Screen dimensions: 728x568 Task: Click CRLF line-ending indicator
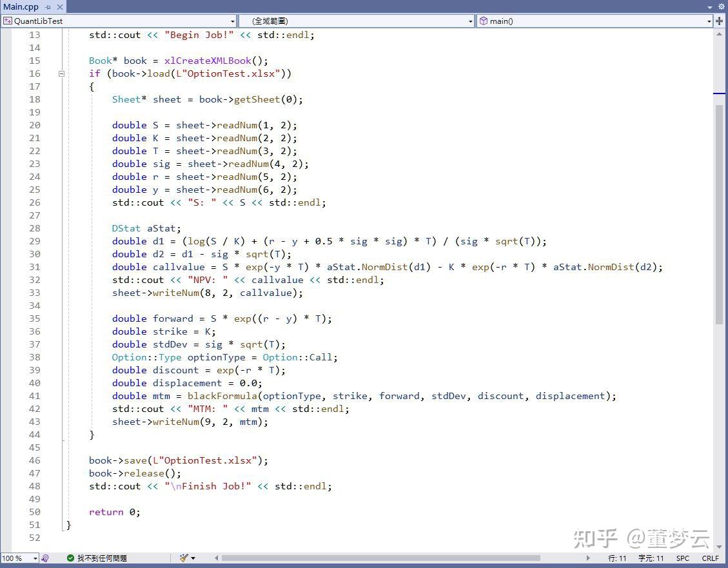click(x=710, y=558)
